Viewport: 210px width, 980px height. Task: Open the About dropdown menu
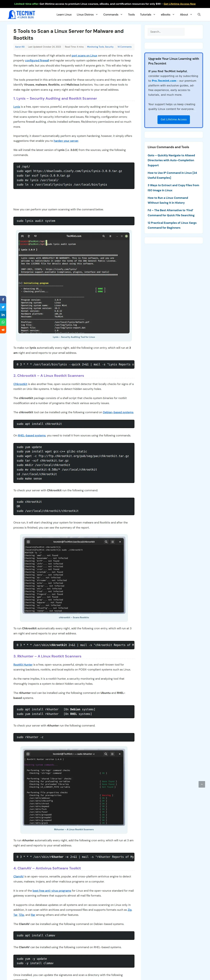(186, 15)
